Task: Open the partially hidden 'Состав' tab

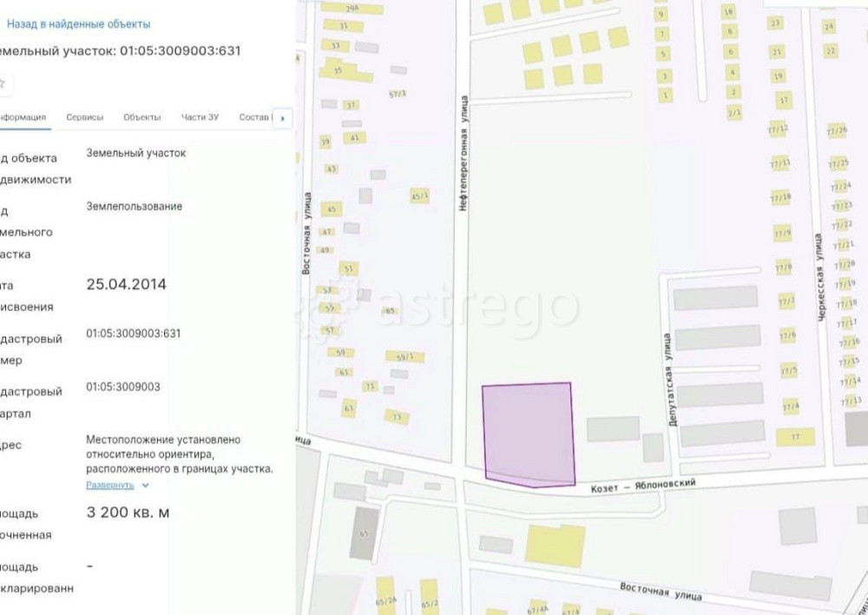Action: click(x=255, y=117)
